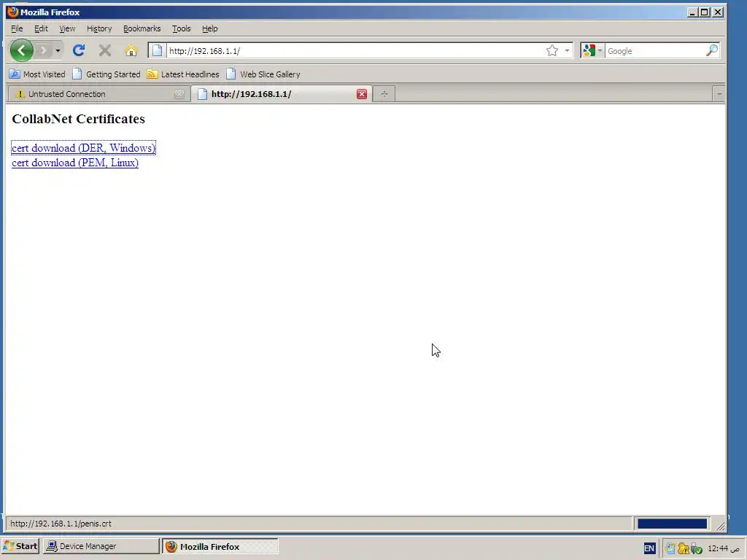Open the History menu
Viewport: 747px width, 560px height.
(99, 28)
